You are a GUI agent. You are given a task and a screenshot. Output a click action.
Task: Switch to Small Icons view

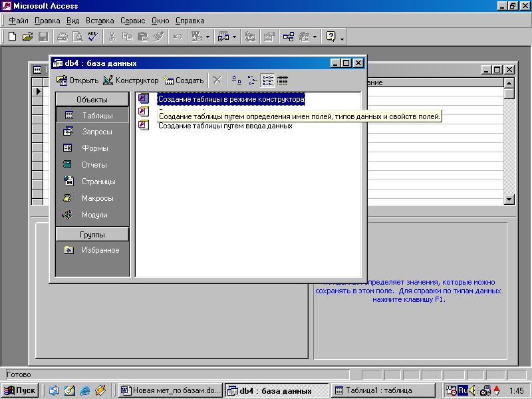[252, 80]
